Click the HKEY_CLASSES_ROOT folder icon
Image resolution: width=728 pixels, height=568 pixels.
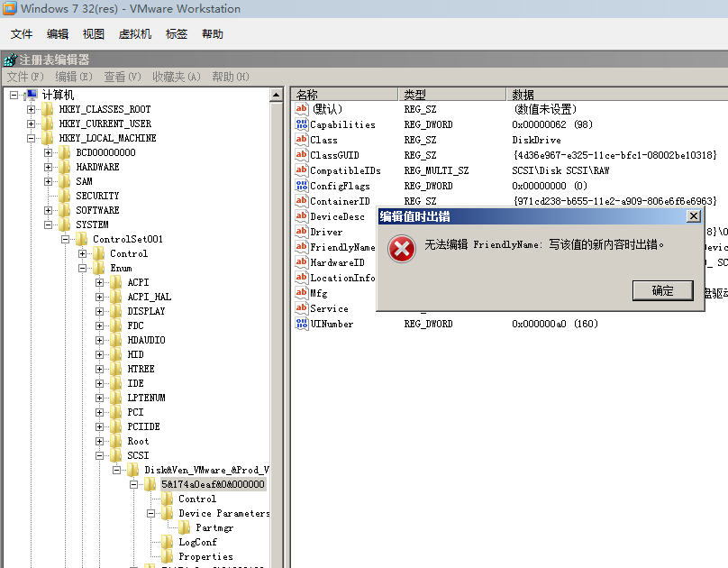point(48,109)
